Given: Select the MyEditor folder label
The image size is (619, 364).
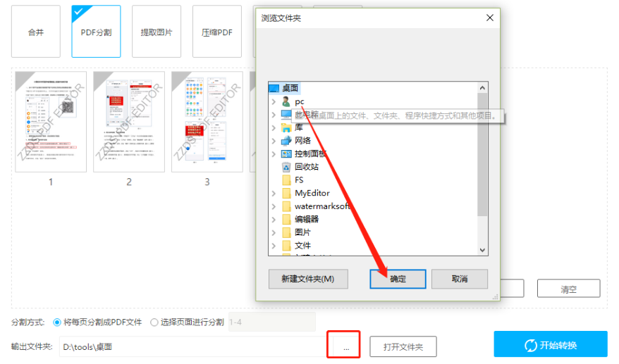Looking at the screenshot, I should [312, 193].
